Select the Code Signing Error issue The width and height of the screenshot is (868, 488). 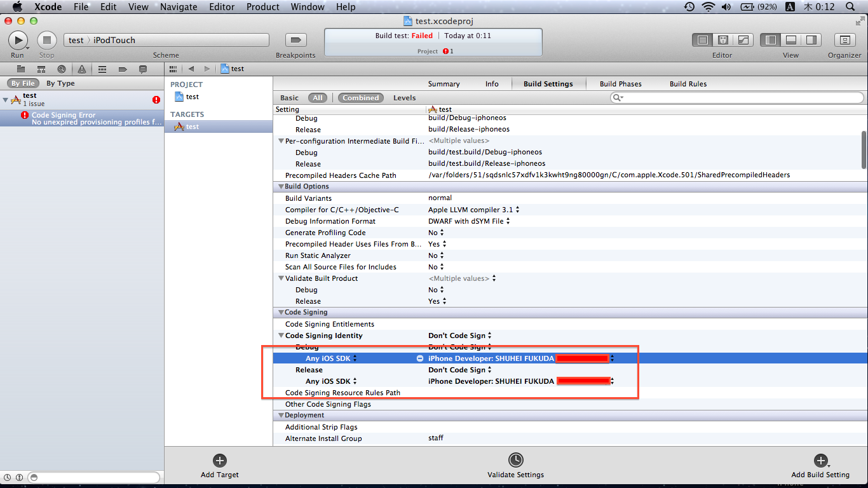82,118
